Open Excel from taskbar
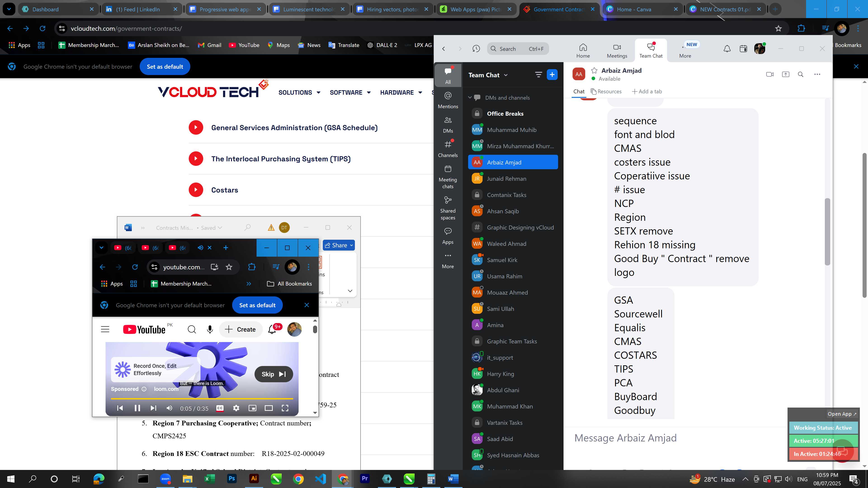 point(210,479)
